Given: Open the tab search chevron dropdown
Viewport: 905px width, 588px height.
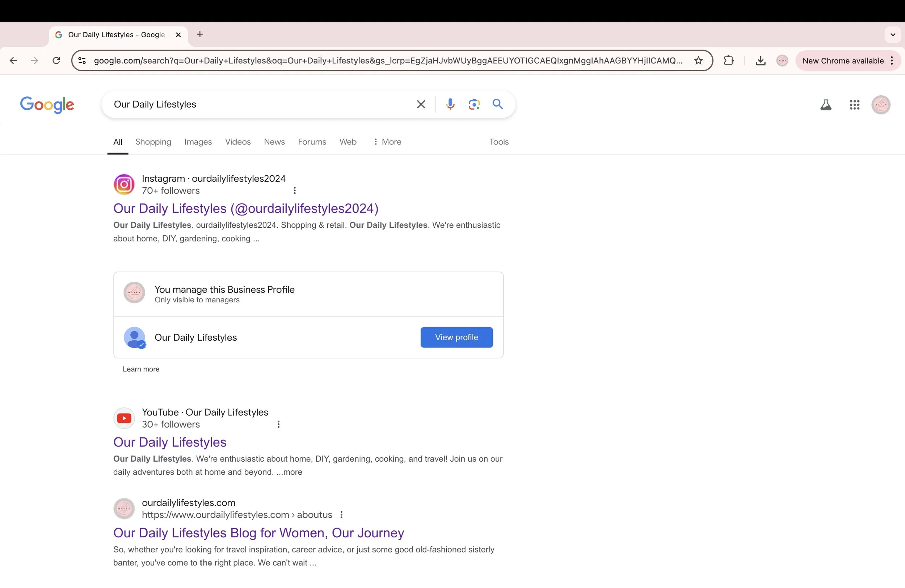Looking at the screenshot, I should point(892,35).
